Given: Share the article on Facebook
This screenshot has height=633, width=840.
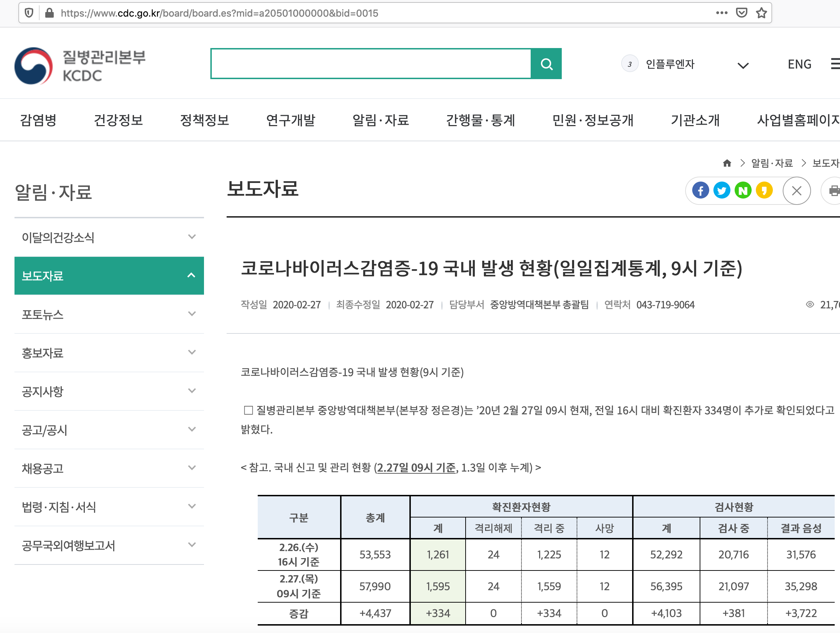Looking at the screenshot, I should coord(701,190).
